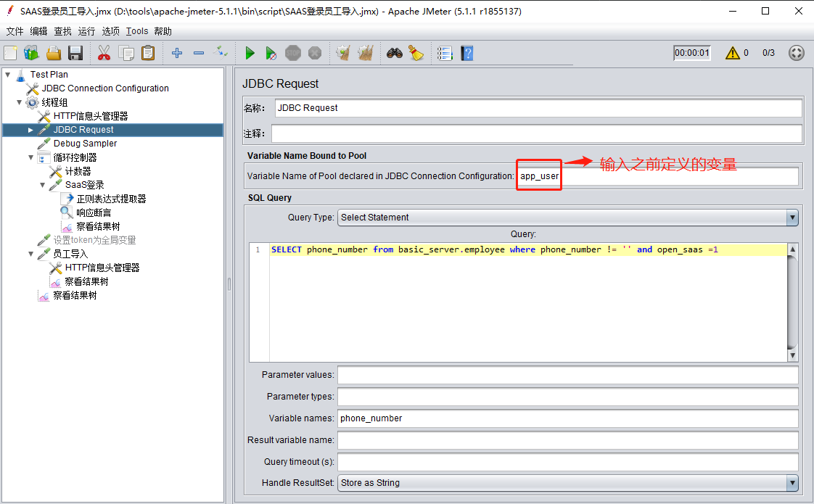Click the Stop test icon
814x504 pixels.
click(x=293, y=53)
